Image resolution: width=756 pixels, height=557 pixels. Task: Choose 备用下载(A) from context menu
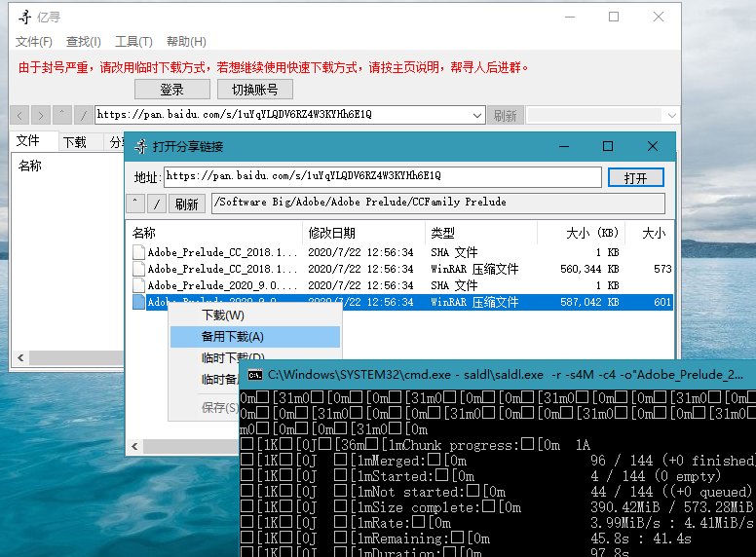click(255, 337)
